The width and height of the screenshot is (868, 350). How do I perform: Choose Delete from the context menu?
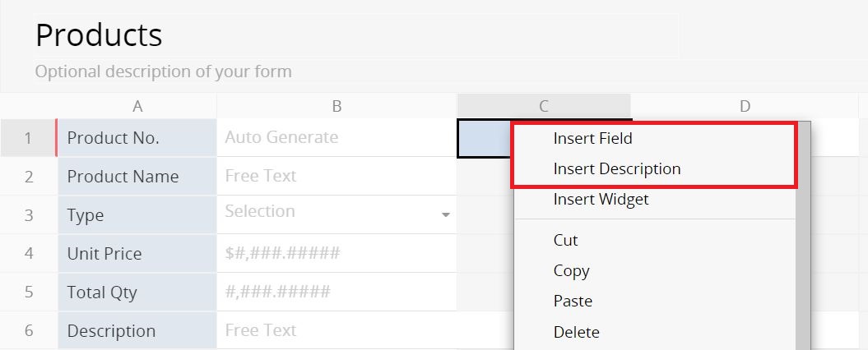pyautogui.click(x=576, y=332)
